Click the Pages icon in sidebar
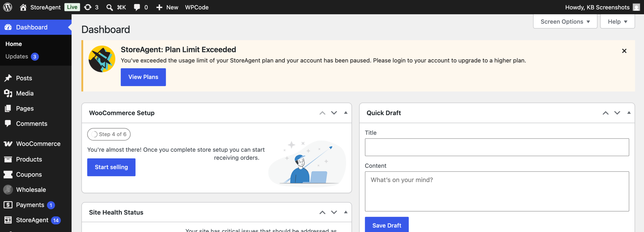Image resolution: width=644 pixels, height=232 pixels. click(8, 108)
